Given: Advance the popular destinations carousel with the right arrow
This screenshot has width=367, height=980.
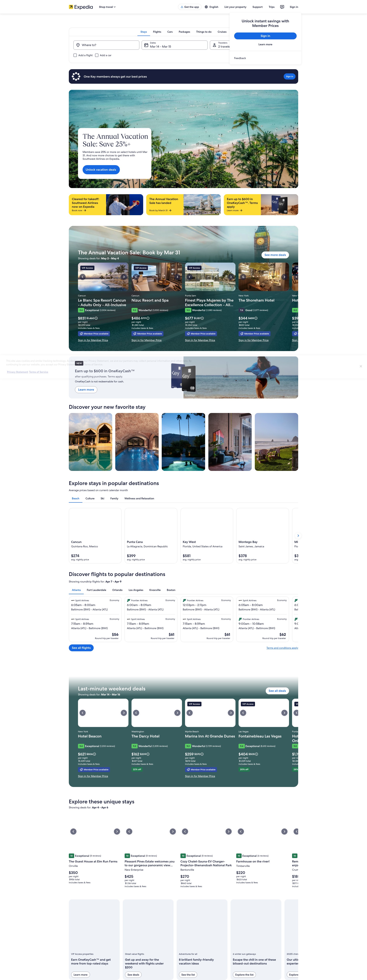Looking at the screenshot, I should [298, 536].
